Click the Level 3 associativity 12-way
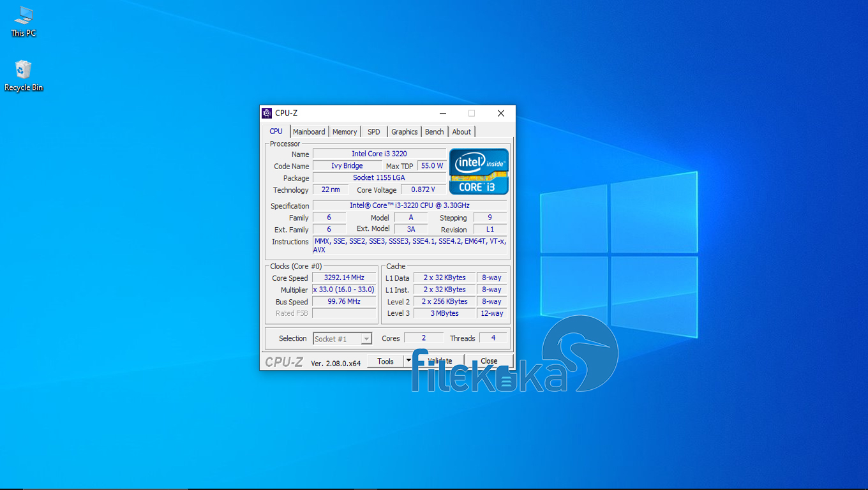The width and height of the screenshot is (868, 490). click(492, 313)
